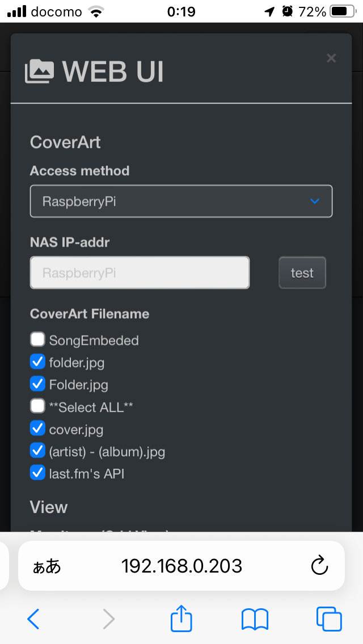Image resolution: width=363 pixels, height=644 pixels.
Task: Reload the page with the refresh icon
Action: coord(319,566)
